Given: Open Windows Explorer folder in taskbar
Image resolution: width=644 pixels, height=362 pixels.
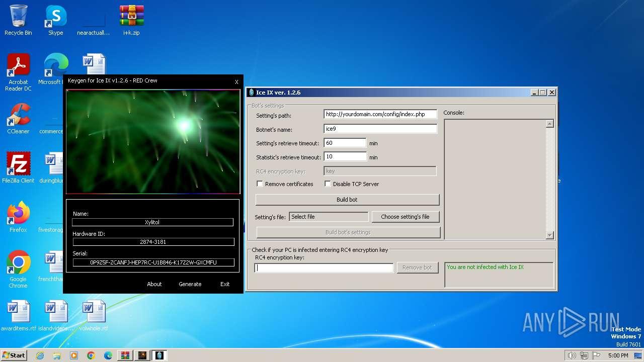Looking at the screenshot, I should [x=57, y=355].
